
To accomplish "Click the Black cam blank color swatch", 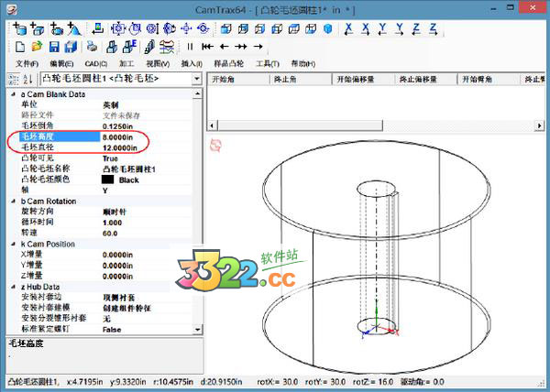I will tap(107, 180).
